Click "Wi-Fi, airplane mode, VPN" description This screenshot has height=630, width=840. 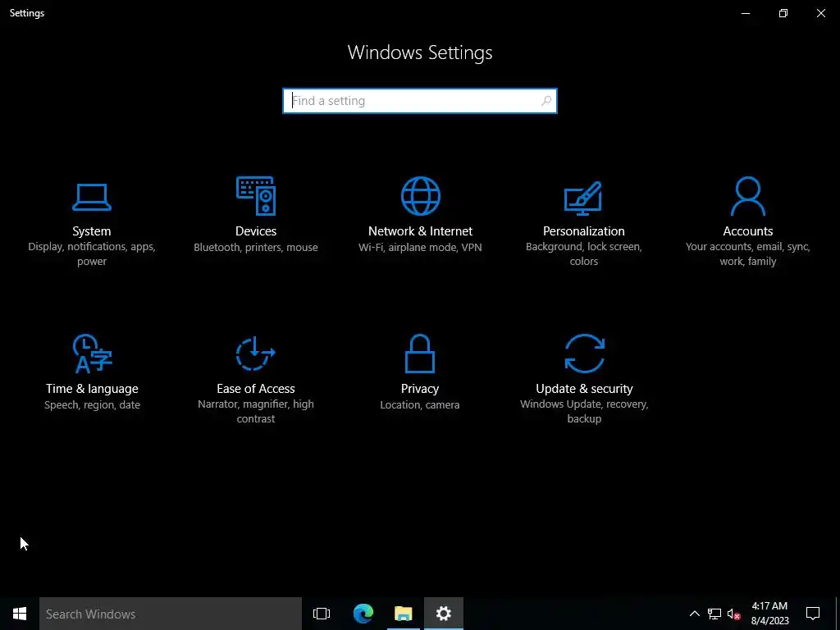pyautogui.click(x=420, y=248)
